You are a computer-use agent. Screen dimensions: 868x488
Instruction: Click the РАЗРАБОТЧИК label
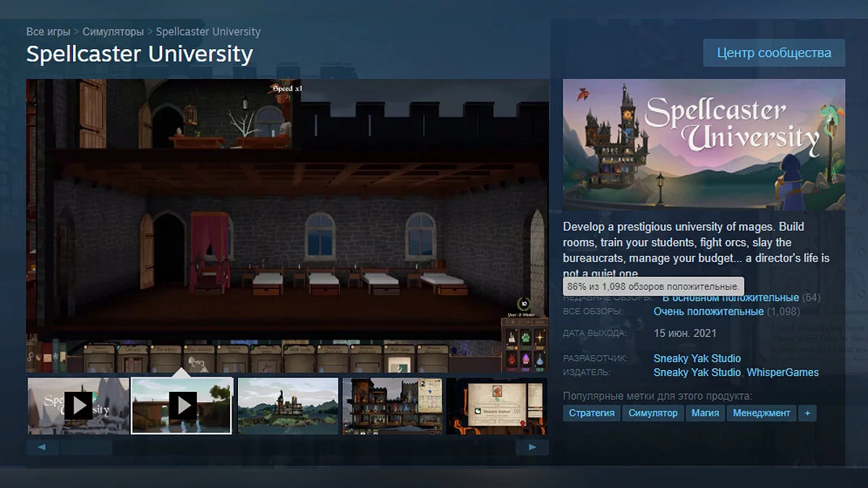595,359
